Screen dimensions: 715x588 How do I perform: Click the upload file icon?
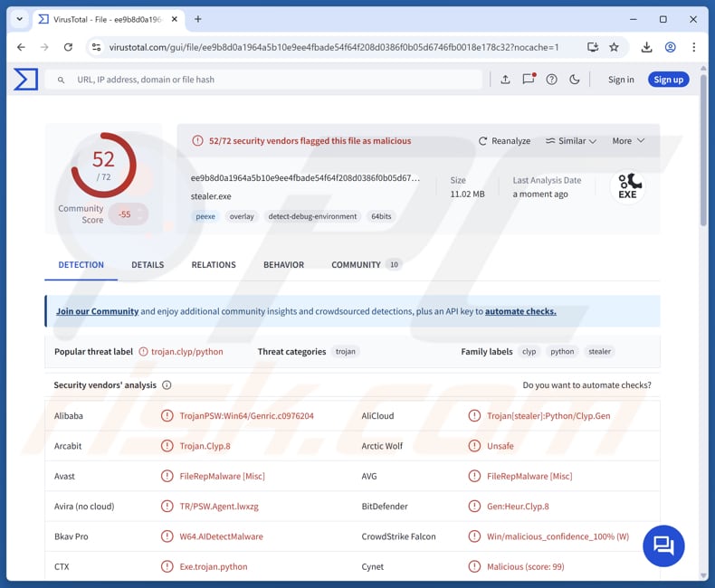[505, 80]
